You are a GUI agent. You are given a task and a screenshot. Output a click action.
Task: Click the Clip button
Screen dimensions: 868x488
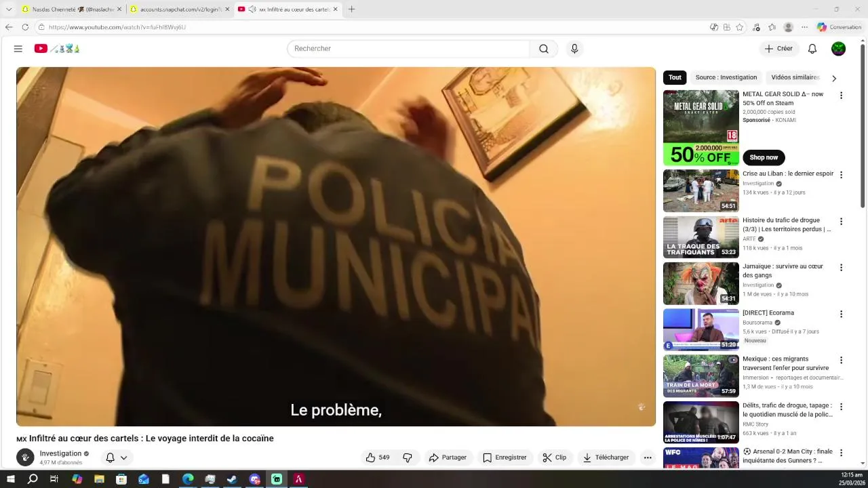pos(555,457)
